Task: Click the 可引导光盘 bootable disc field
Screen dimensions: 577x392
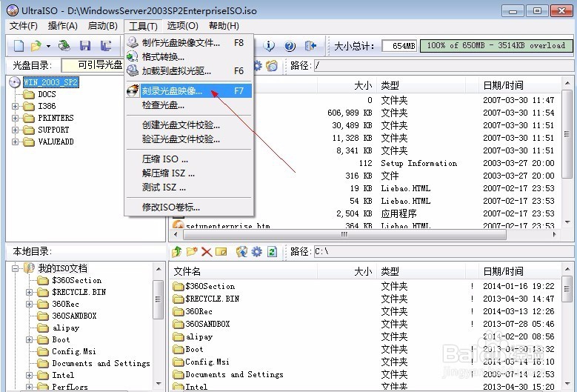Action: [93, 65]
